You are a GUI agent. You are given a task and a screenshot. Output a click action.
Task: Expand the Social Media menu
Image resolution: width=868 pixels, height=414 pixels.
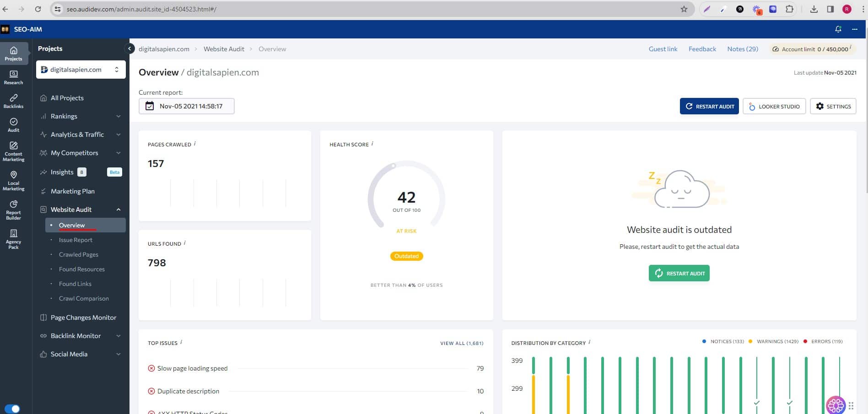[x=81, y=354]
